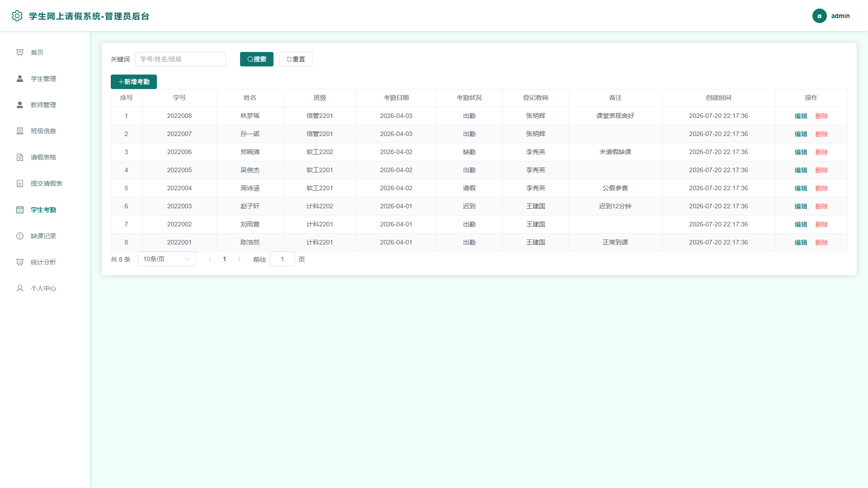The width and height of the screenshot is (868, 488).
Task: Click the 搜索 button
Action: coord(257,59)
